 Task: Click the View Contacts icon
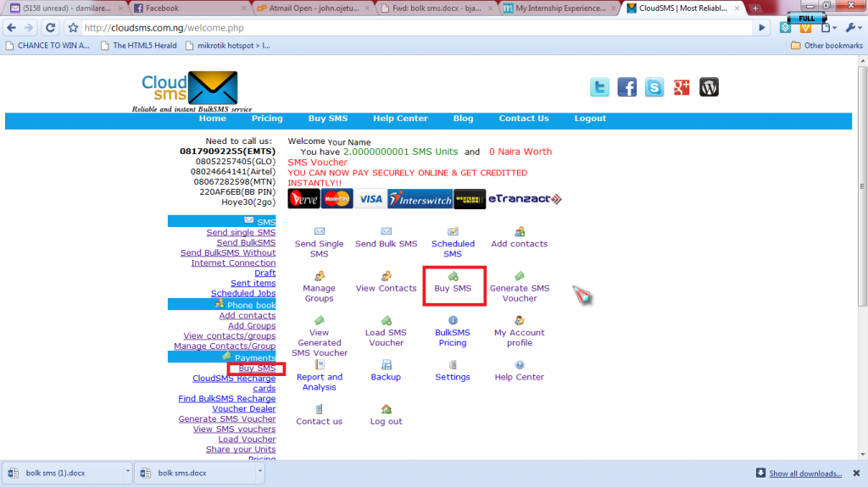click(387, 275)
